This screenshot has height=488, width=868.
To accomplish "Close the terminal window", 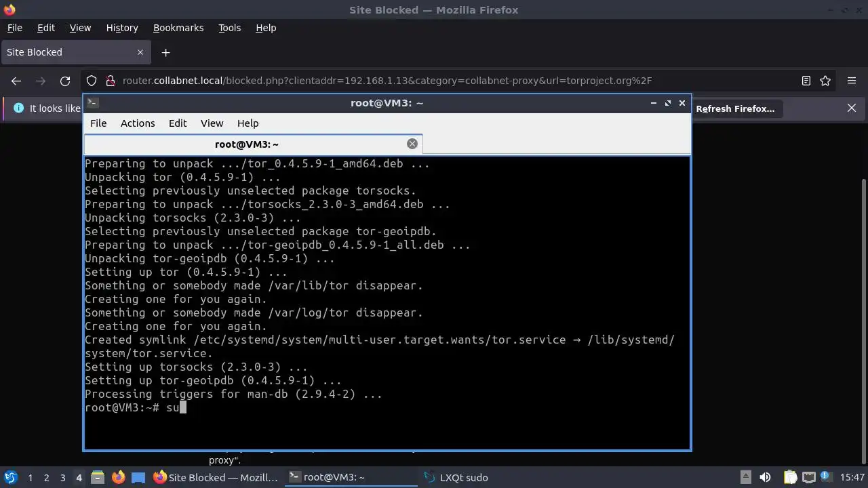I will coord(682,103).
